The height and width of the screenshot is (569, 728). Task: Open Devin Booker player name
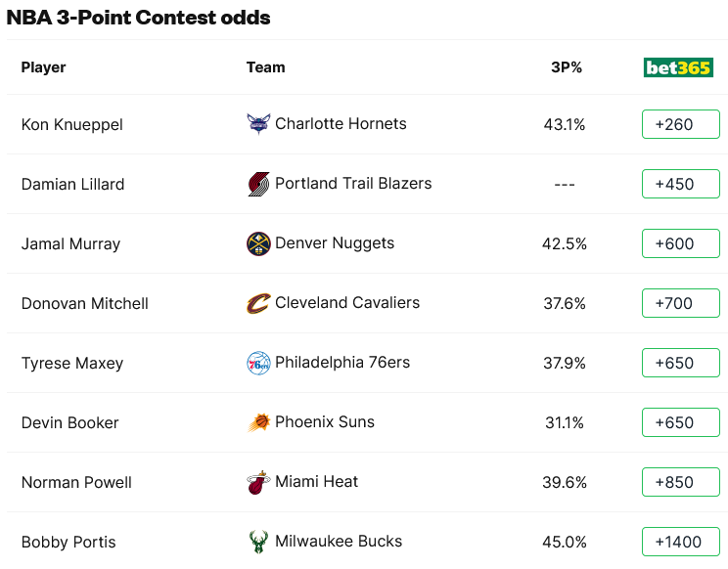point(69,422)
